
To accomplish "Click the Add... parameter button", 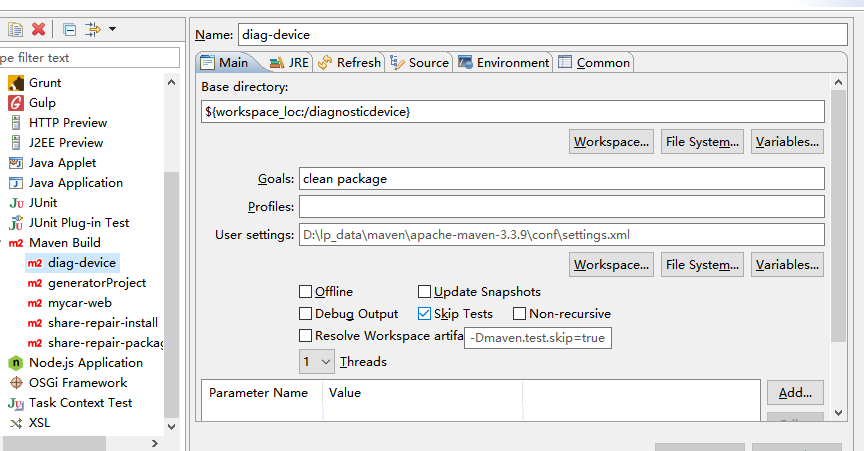I will 795,393.
